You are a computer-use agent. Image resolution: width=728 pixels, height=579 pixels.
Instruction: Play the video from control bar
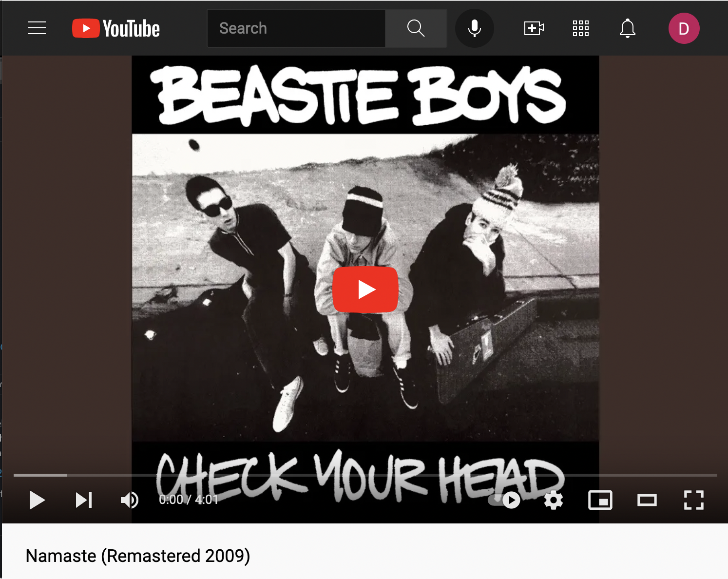click(37, 500)
